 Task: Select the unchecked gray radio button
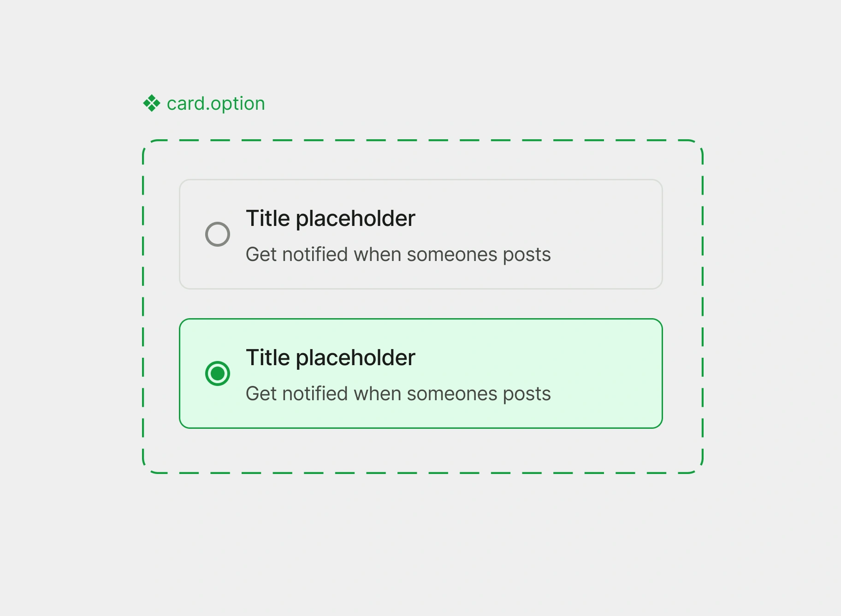218,234
